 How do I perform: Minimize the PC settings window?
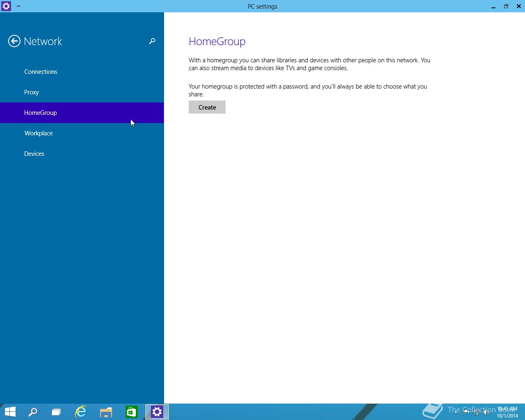pyautogui.click(x=493, y=6)
